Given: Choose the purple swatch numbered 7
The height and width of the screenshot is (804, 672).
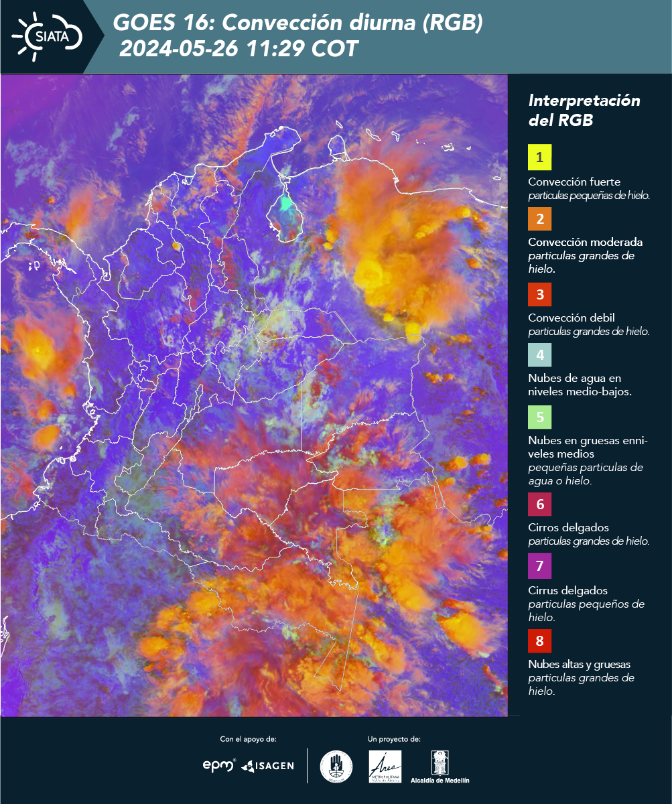Looking at the screenshot, I should [540, 567].
